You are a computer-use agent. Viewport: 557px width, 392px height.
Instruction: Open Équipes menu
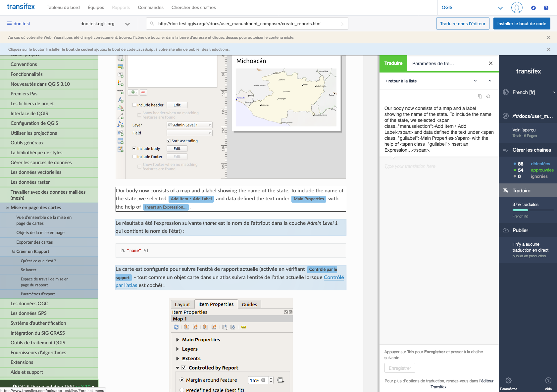pyautogui.click(x=96, y=7)
